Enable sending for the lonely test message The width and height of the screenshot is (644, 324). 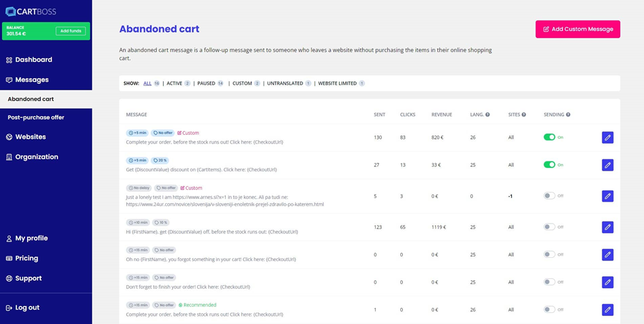549,196
